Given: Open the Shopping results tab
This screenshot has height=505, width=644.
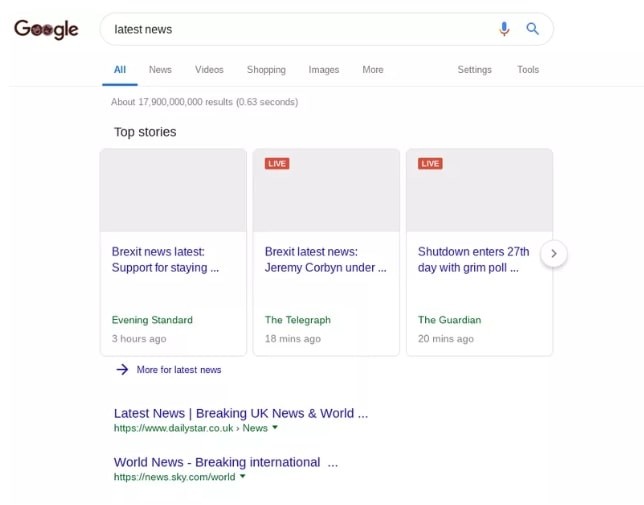Looking at the screenshot, I should (266, 70).
